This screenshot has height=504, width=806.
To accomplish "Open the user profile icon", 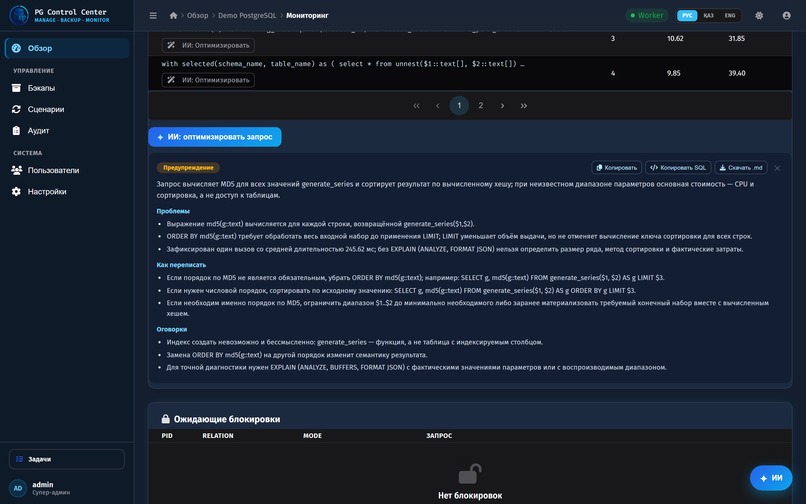I will point(786,15).
